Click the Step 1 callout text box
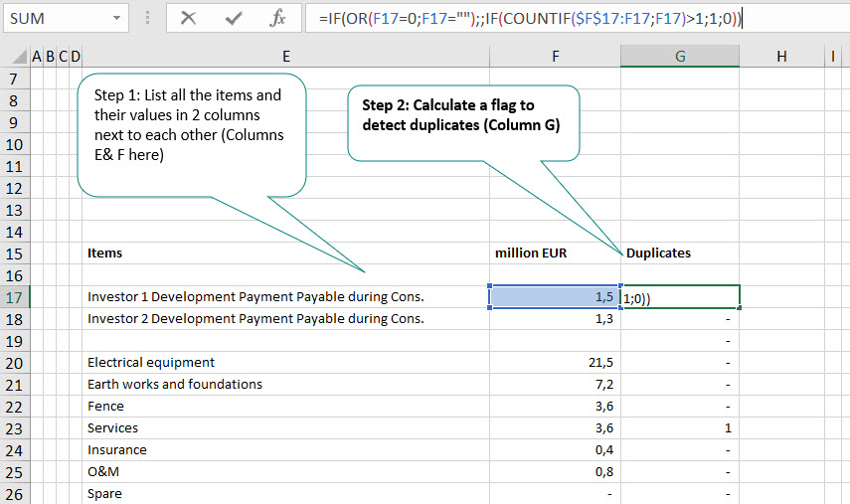The width and height of the screenshot is (850, 504). coord(192,135)
